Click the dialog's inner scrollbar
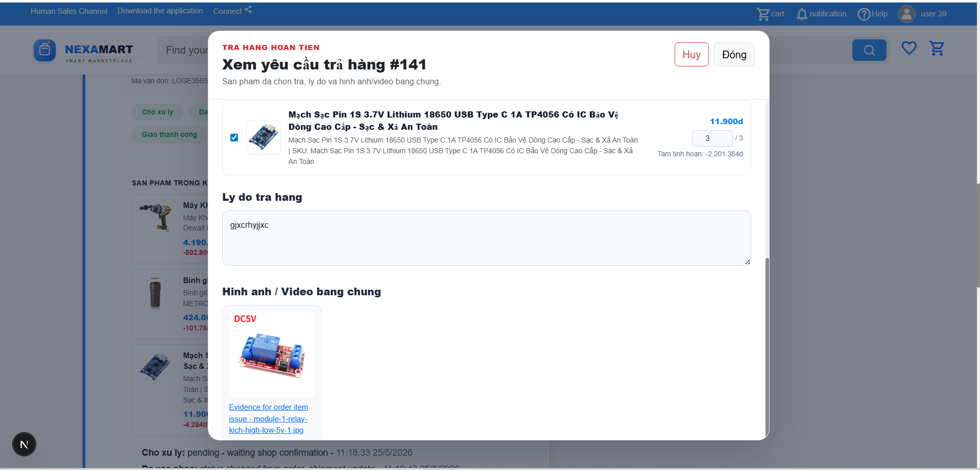The height and width of the screenshot is (470, 980). pos(767,347)
